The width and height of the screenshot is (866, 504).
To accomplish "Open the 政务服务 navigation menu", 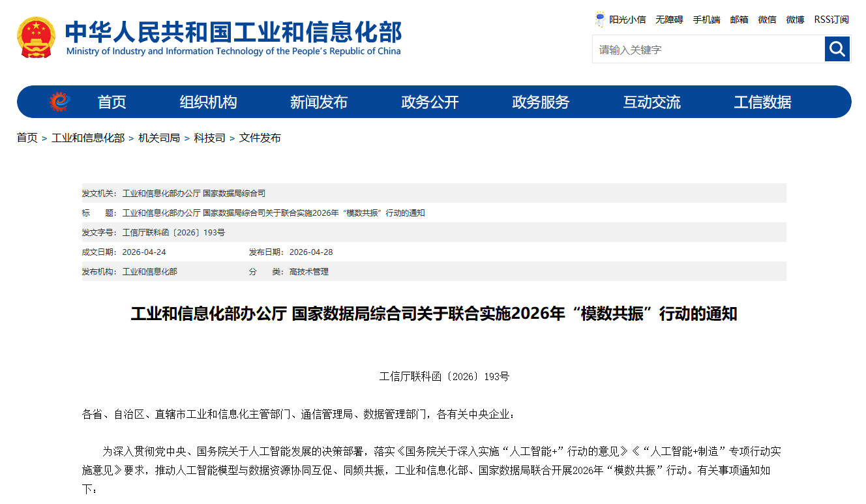I will click(541, 102).
